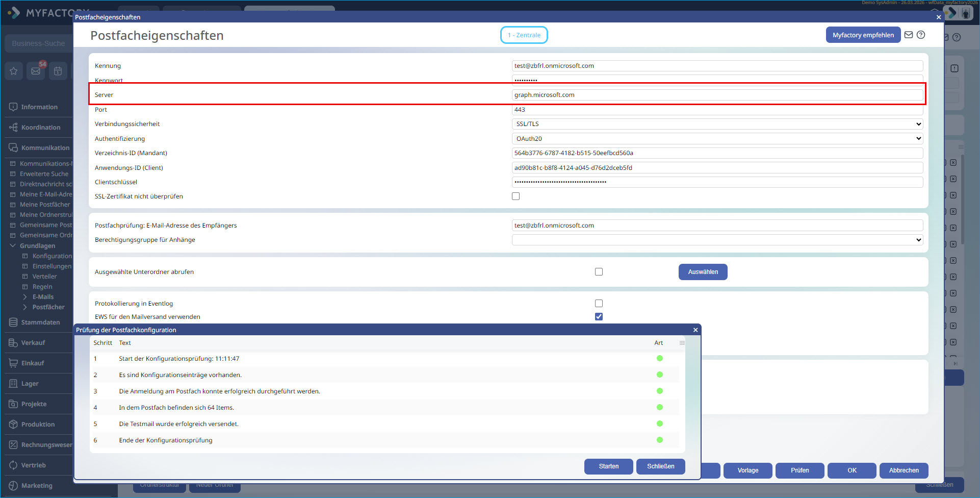Confirm with the OK button
Viewport: 980px width, 498px height.
tap(852, 470)
